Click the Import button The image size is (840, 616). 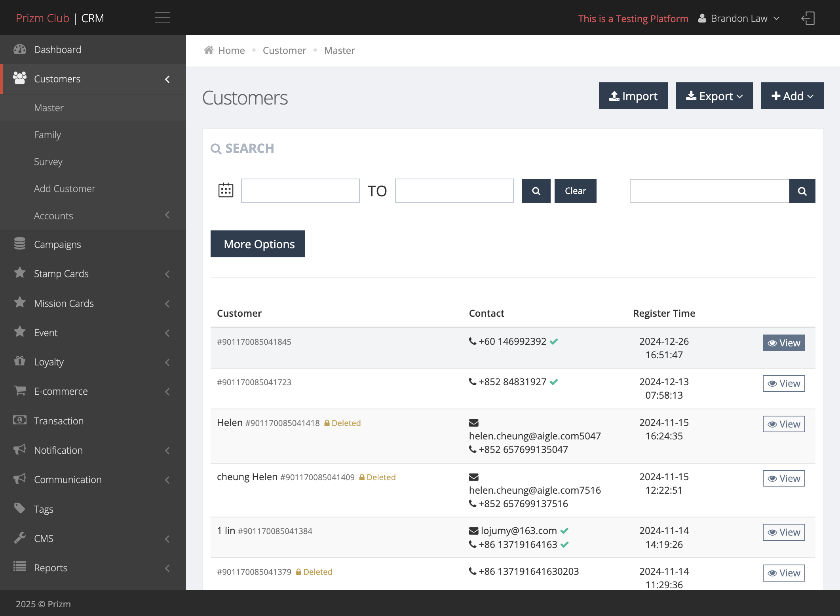633,96
